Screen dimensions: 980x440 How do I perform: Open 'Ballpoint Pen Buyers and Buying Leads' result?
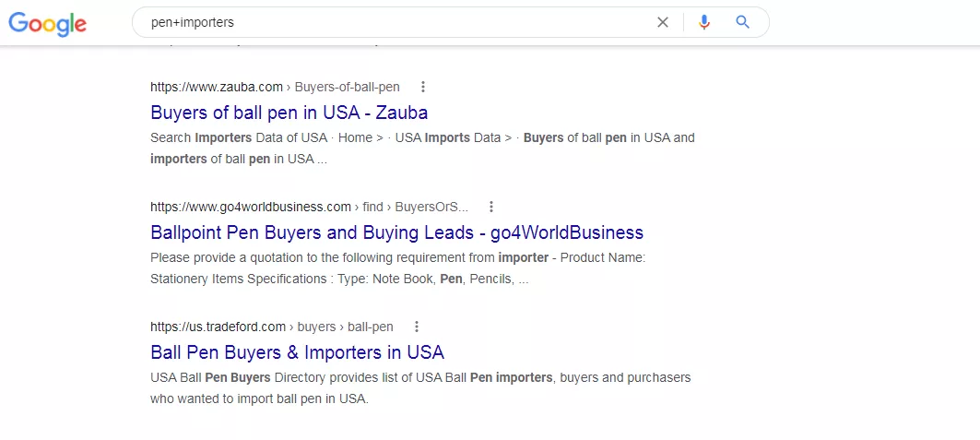pyautogui.click(x=396, y=232)
